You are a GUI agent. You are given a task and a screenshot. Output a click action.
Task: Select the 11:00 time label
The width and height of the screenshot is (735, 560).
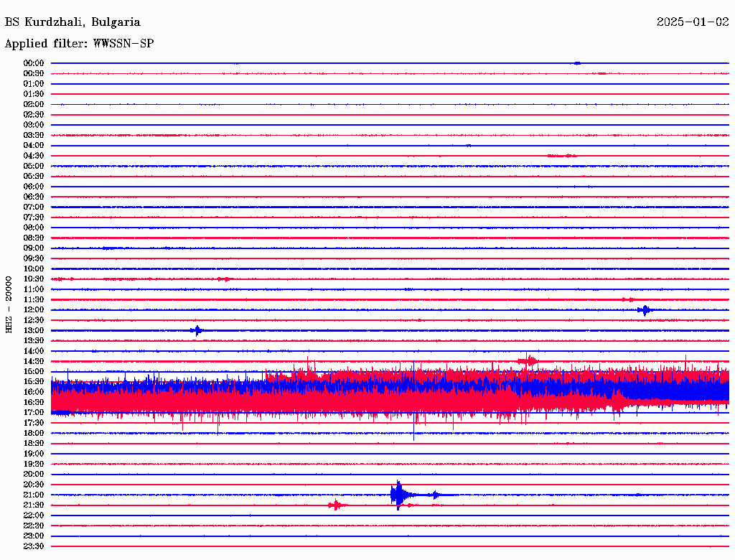[34, 289]
